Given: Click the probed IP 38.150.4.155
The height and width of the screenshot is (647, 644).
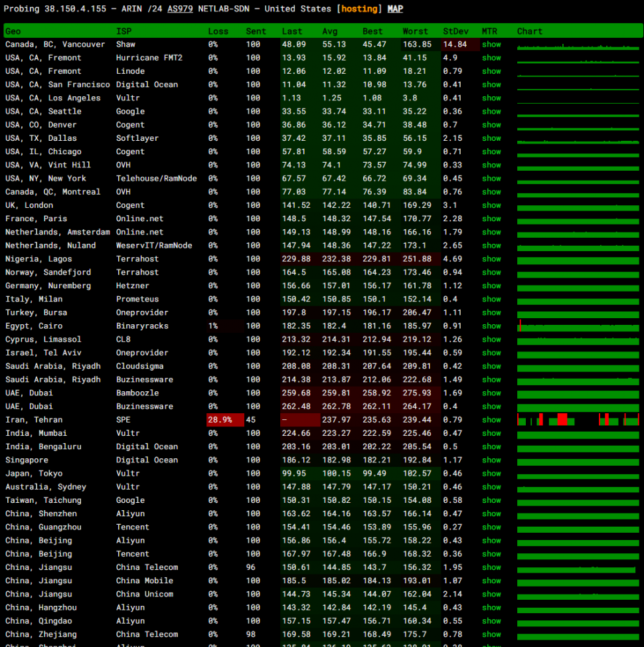Looking at the screenshot, I should coord(75,9).
